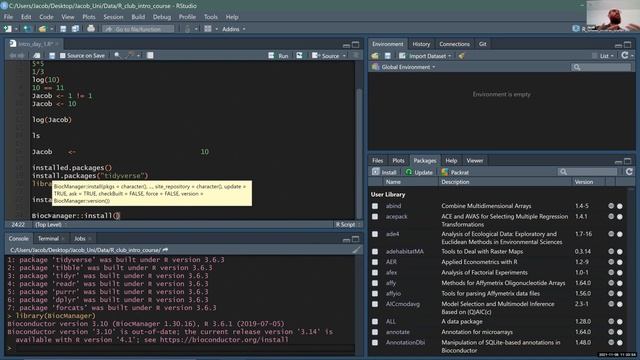Open the Tools menu
640x360 pixels.
tap(211, 17)
